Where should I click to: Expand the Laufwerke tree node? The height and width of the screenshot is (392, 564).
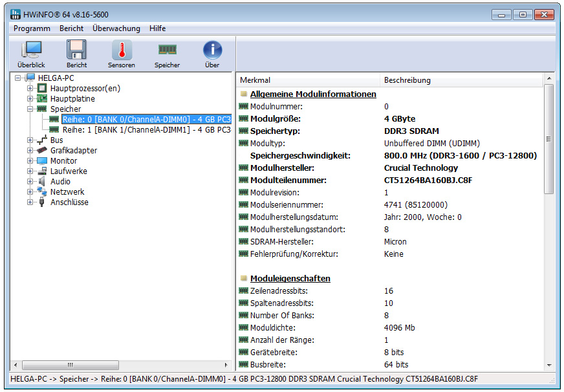click(30, 171)
